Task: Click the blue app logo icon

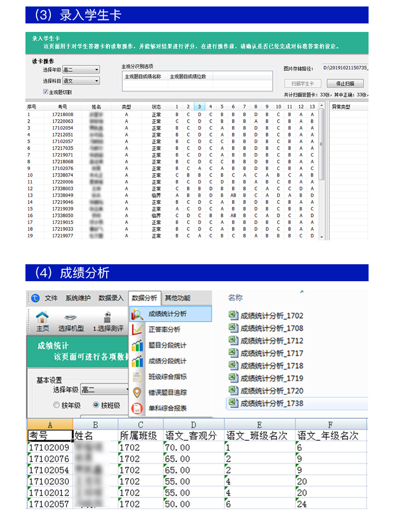Action: click(x=35, y=298)
